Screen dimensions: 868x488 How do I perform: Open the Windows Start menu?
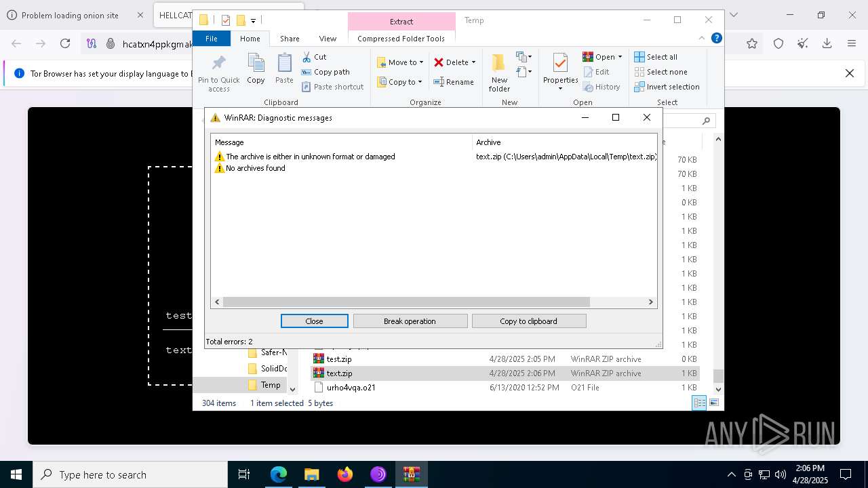point(16,474)
